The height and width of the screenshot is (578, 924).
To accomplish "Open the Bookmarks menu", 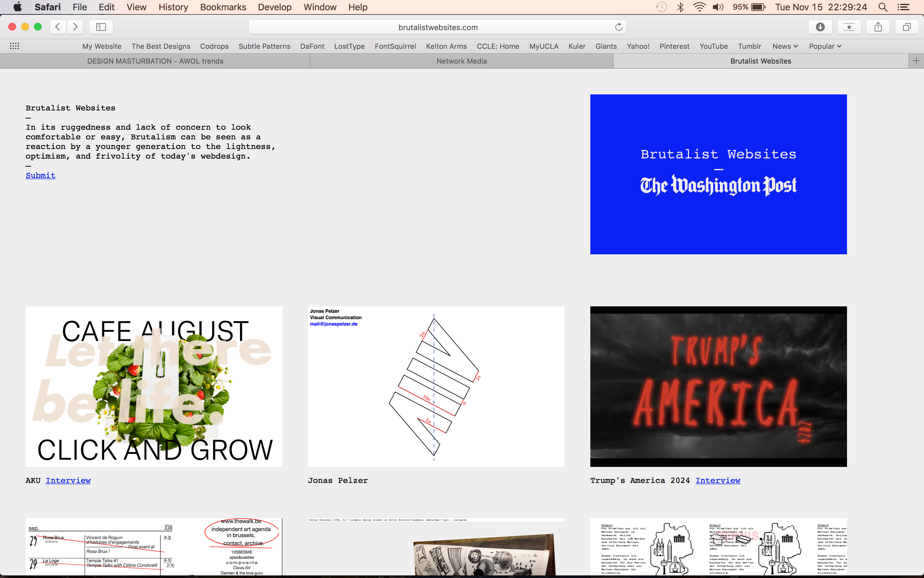I will pos(223,7).
